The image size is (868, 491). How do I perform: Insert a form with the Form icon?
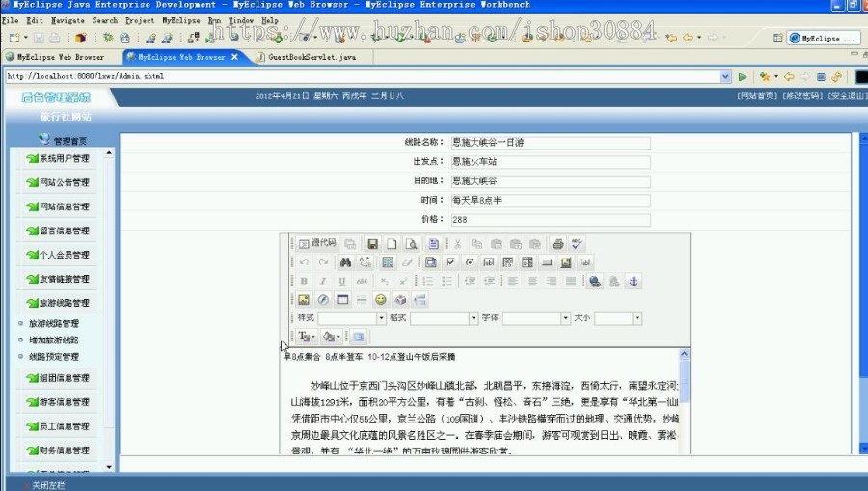pyautogui.click(x=431, y=262)
